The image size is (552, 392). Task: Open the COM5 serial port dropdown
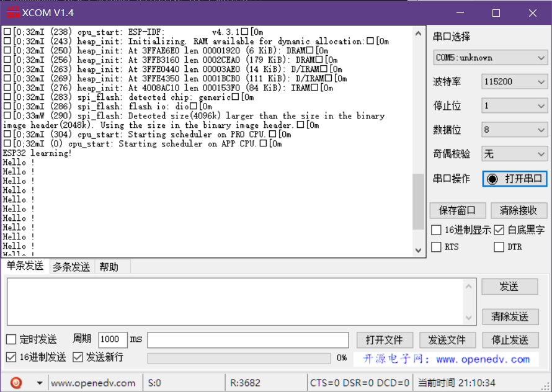pyautogui.click(x=490, y=58)
